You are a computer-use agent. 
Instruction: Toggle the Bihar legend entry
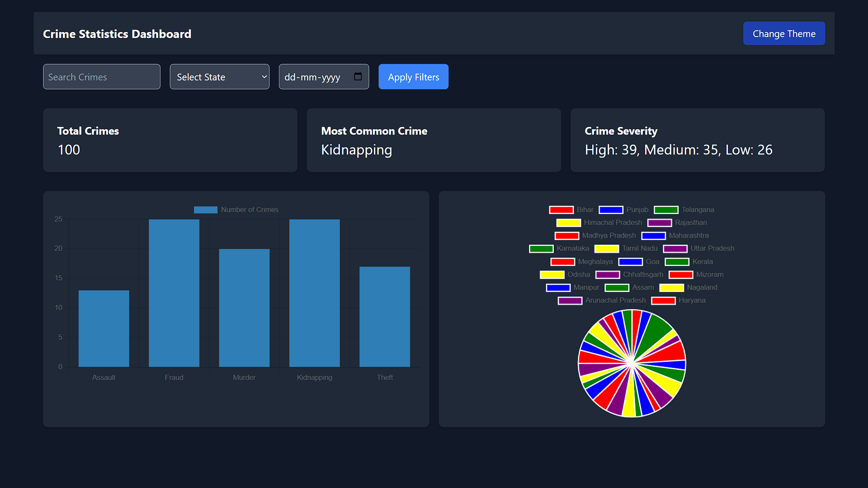tap(561, 210)
